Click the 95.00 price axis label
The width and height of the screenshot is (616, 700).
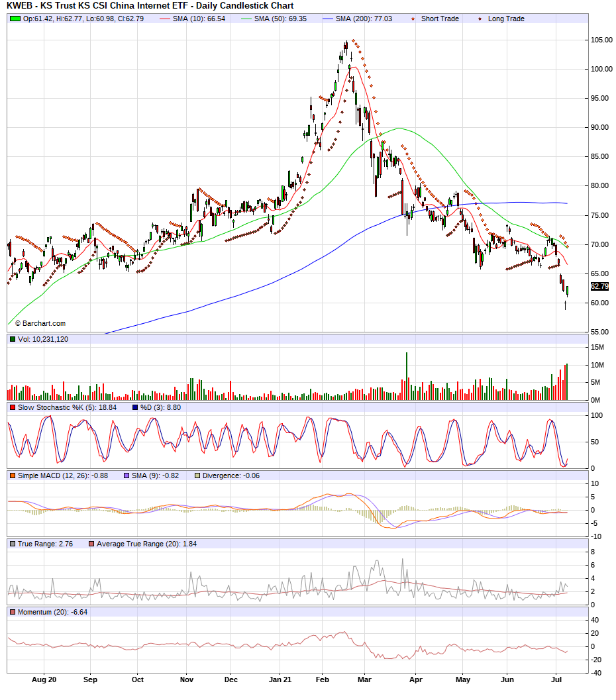coord(599,98)
